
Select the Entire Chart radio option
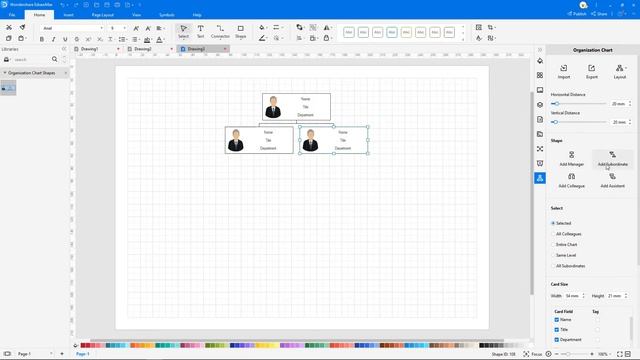553,244
